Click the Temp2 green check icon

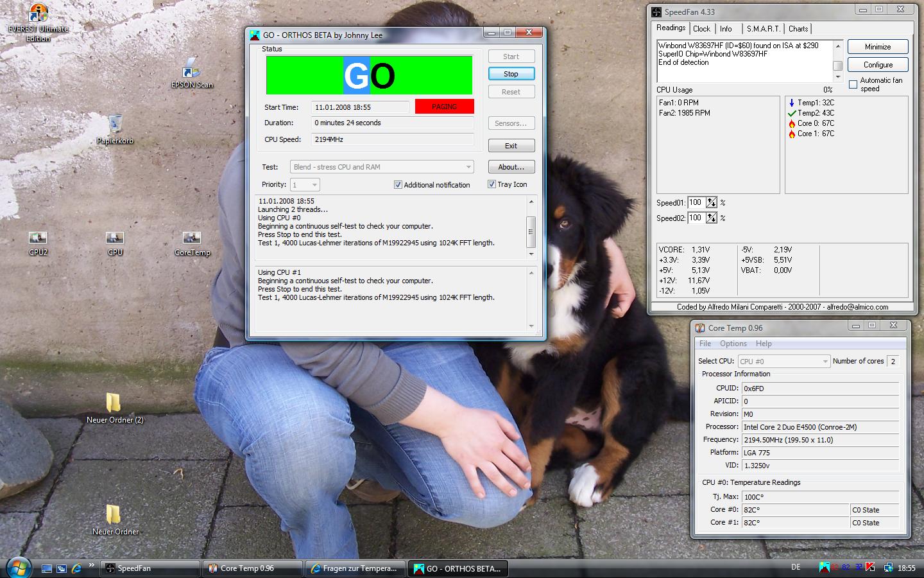(x=792, y=113)
